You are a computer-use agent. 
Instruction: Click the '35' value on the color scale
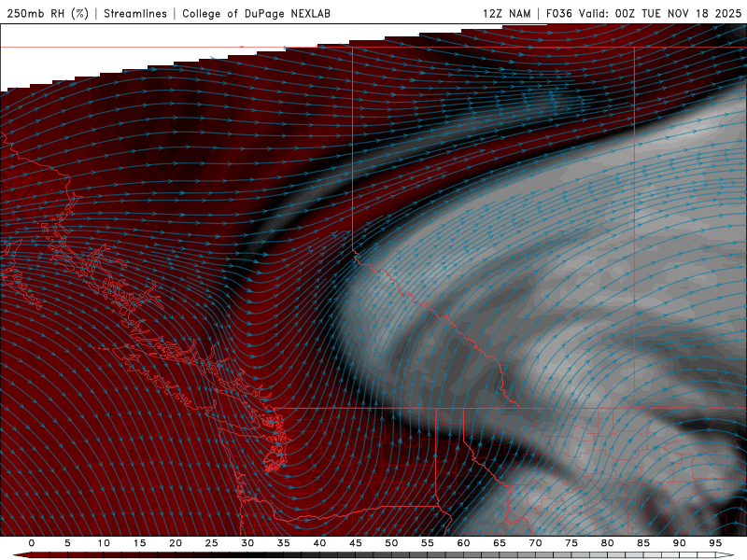[284, 543]
